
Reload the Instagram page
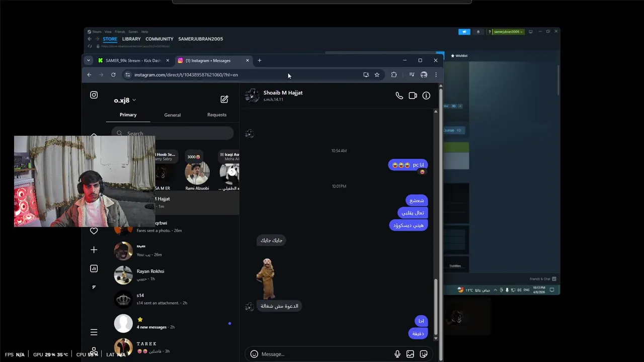[x=113, y=75]
